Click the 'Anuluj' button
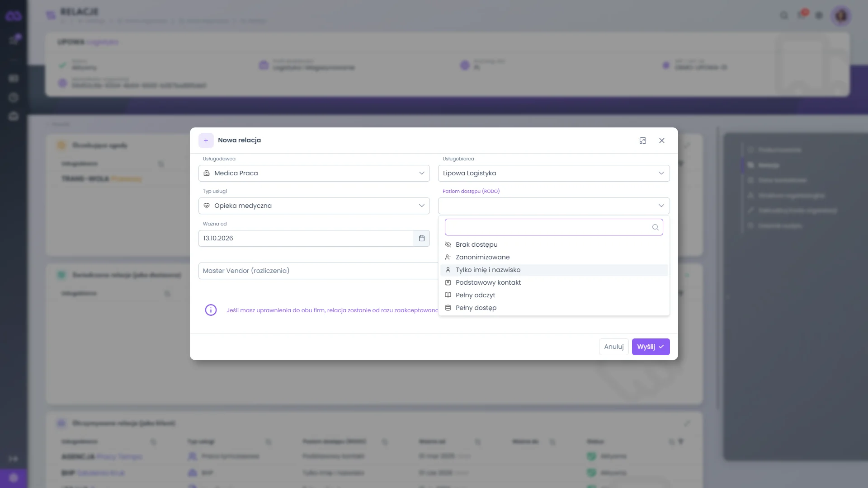868x488 pixels. (613, 347)
